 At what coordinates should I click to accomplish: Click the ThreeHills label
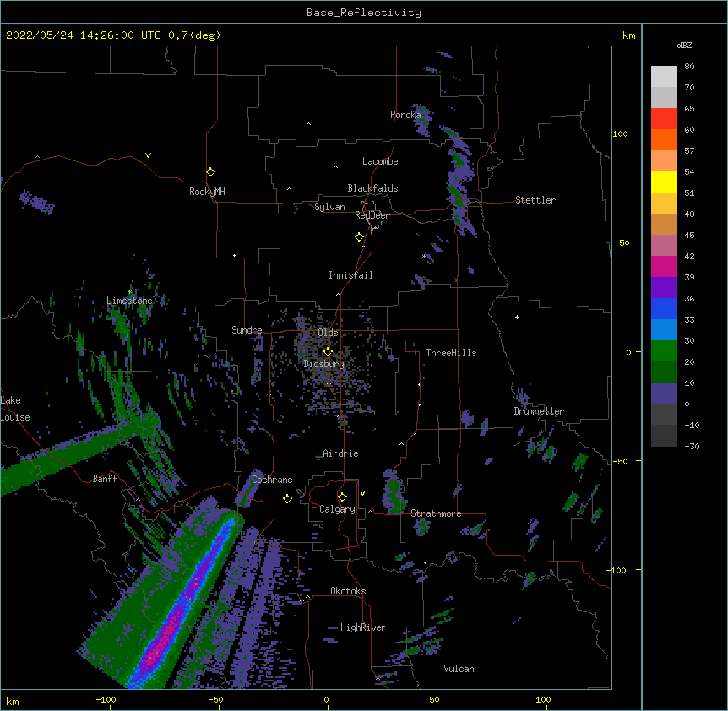point(451,353)
